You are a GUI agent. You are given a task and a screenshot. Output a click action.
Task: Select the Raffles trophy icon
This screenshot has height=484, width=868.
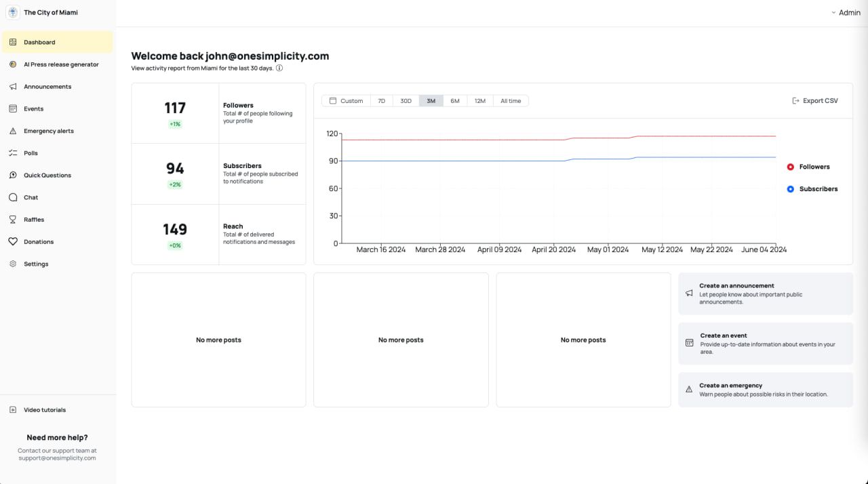pyautogui.click(x=13, y=220)
